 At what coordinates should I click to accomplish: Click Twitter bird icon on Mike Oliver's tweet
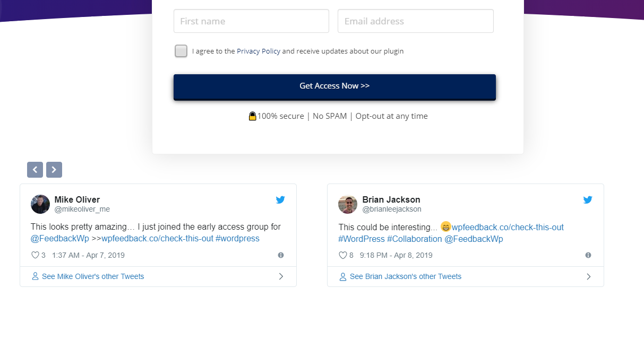point(280,199)
